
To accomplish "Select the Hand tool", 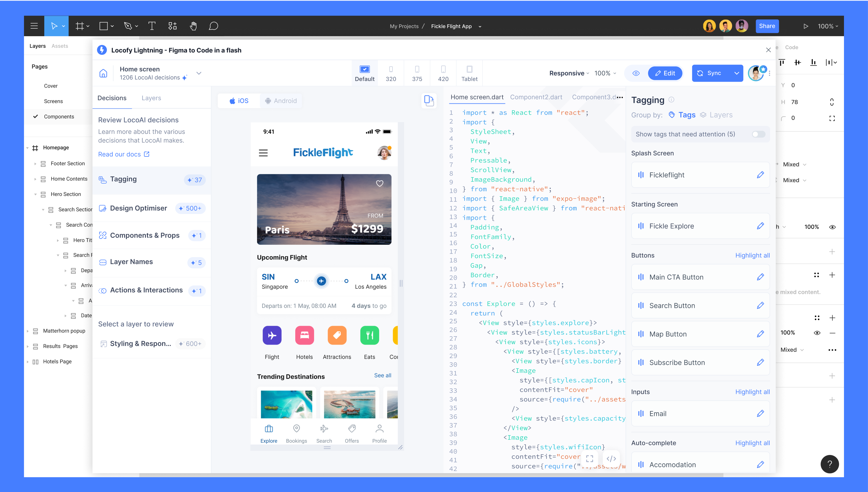I will 193,26.
